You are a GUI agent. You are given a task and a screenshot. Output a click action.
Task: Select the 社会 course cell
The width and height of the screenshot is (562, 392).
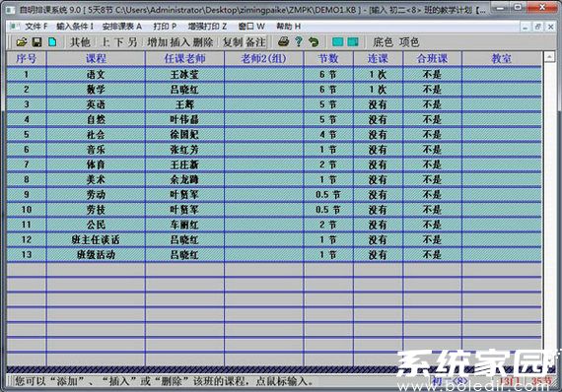[96, 135]
